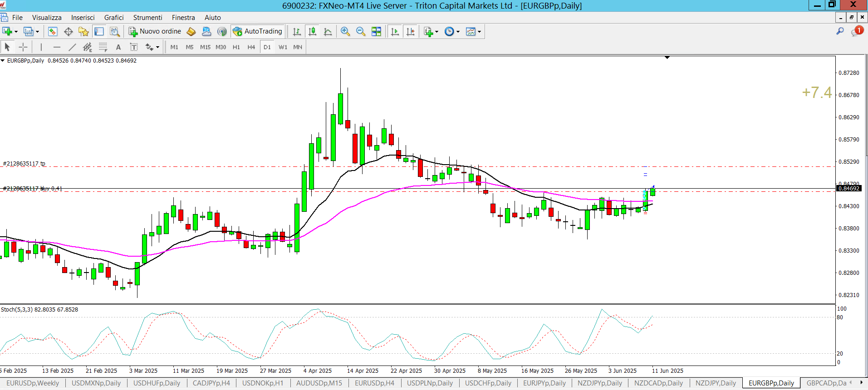Expand EURGBPp,Daily chart title triangle
Image resolution: width=868 pixels, height=390 pixels.
click(x=3, y=60)
